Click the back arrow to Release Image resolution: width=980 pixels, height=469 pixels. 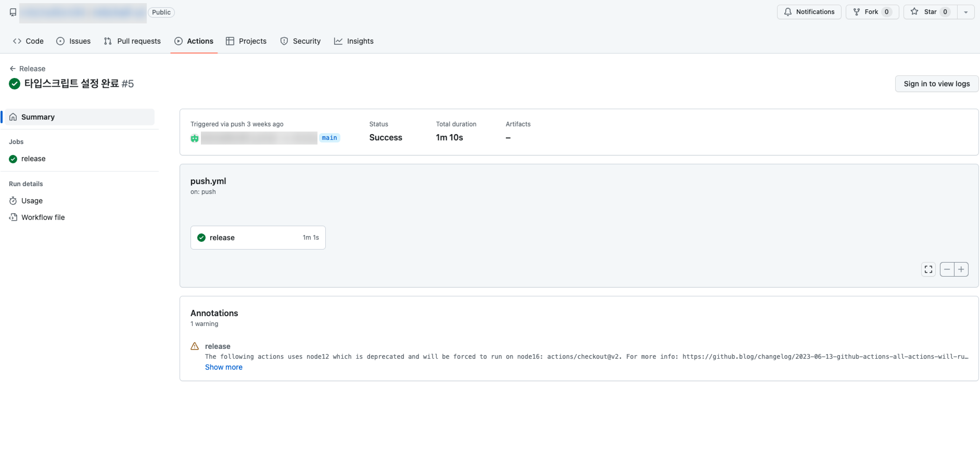12,68
